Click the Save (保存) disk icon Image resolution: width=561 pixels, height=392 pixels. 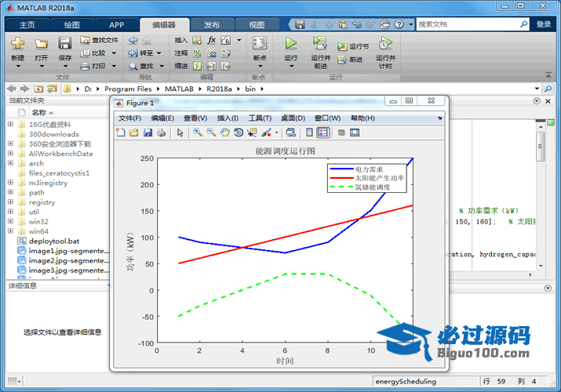pyautogui.click(x=65, y=44)
